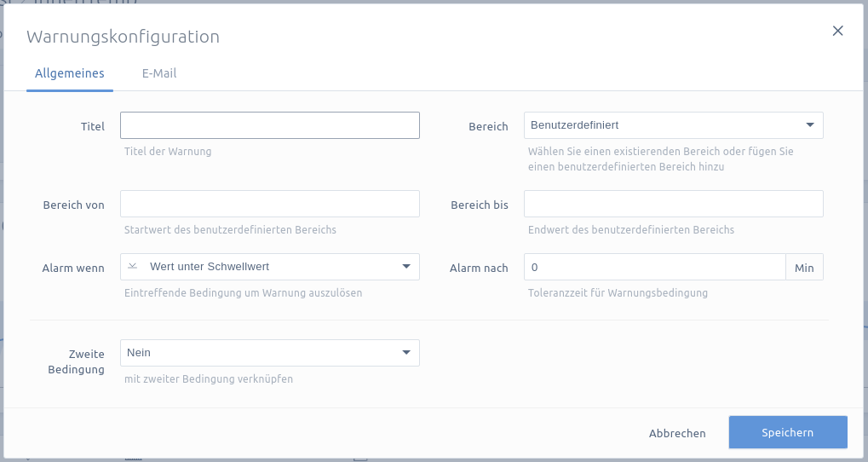Select the Allgemeines tab
The image size is (868, 462).
coord(70,73)
